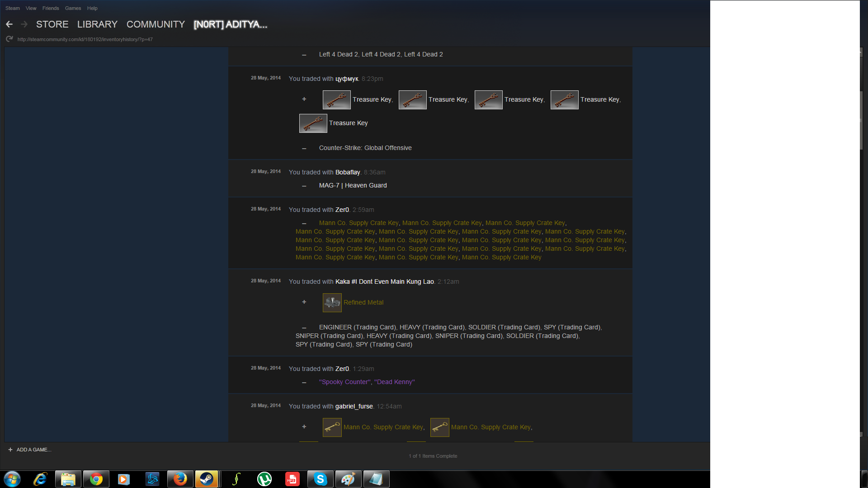Click the inventory history URL field
The width and height of the screenshot is (868, 488).
coord(85,39)
